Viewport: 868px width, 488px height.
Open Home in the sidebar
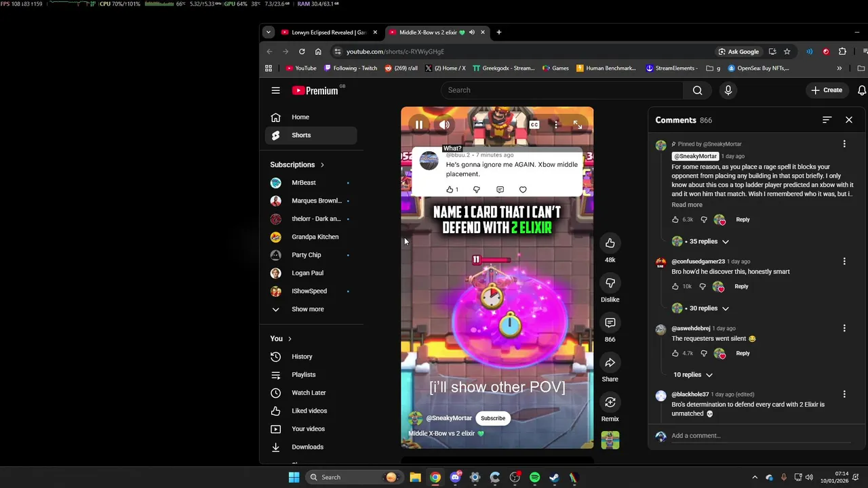[311, 117]
